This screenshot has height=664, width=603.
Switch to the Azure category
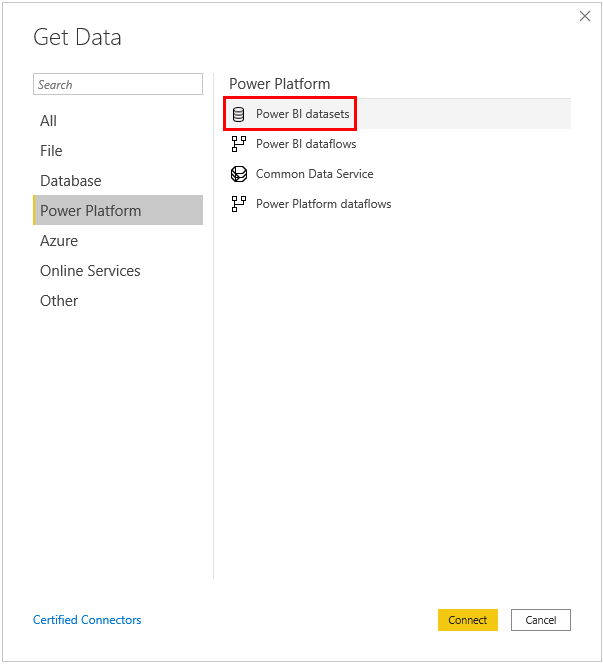point(118,241)
